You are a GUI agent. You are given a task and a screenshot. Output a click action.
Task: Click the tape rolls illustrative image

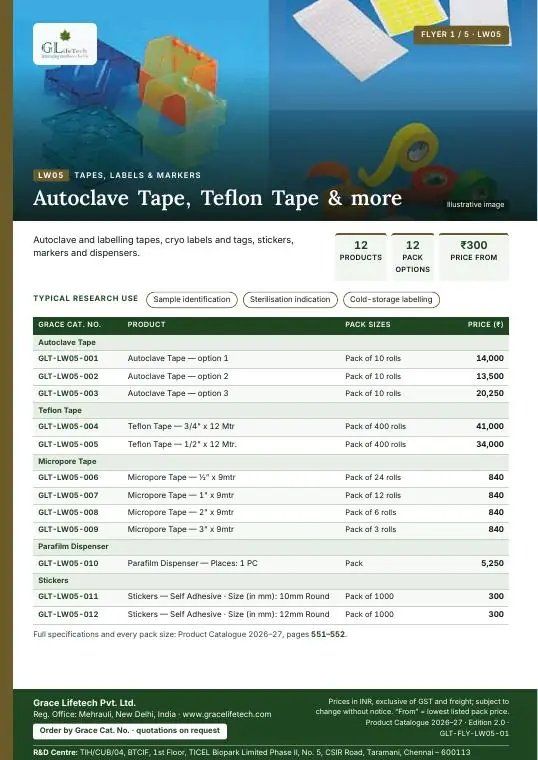pos(403,111)
